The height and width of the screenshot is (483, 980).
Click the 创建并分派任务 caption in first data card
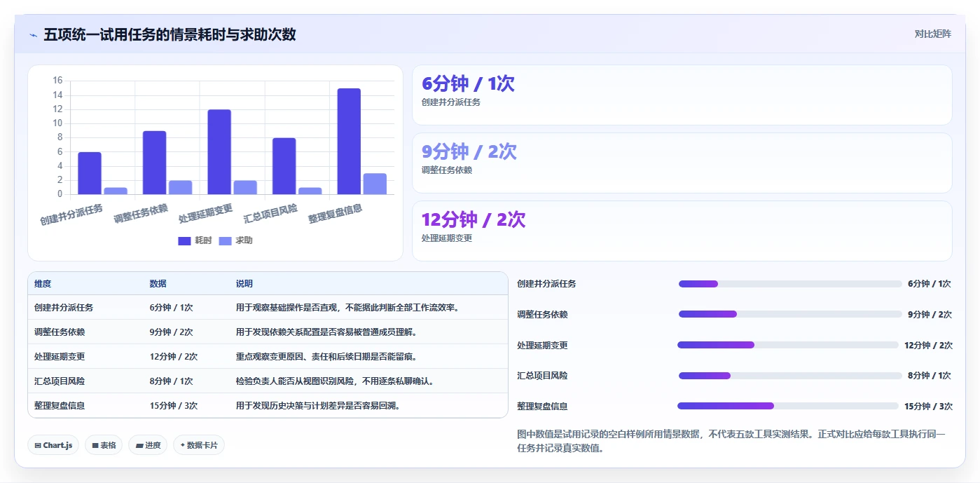click(451, 102)
